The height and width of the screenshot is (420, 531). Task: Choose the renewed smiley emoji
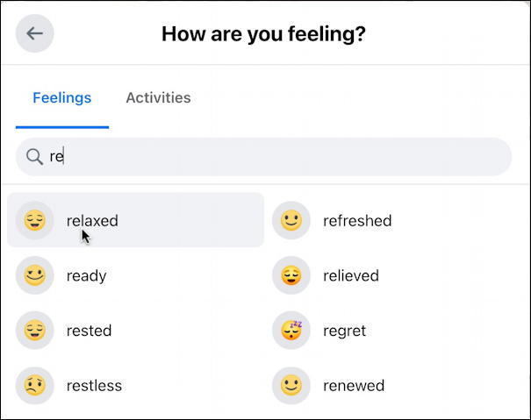tap(291, 386)
